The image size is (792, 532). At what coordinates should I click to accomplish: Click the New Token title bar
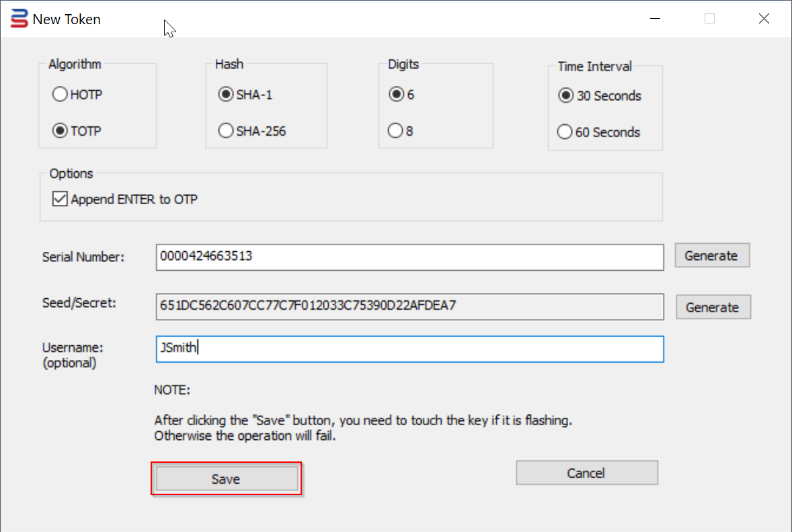tap(336, 19)
